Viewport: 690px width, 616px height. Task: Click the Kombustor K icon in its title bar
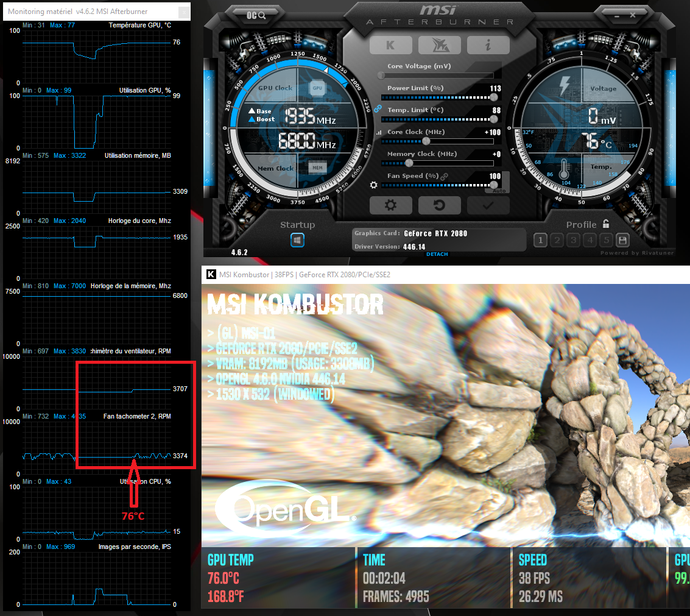click(x=211, y=274)
